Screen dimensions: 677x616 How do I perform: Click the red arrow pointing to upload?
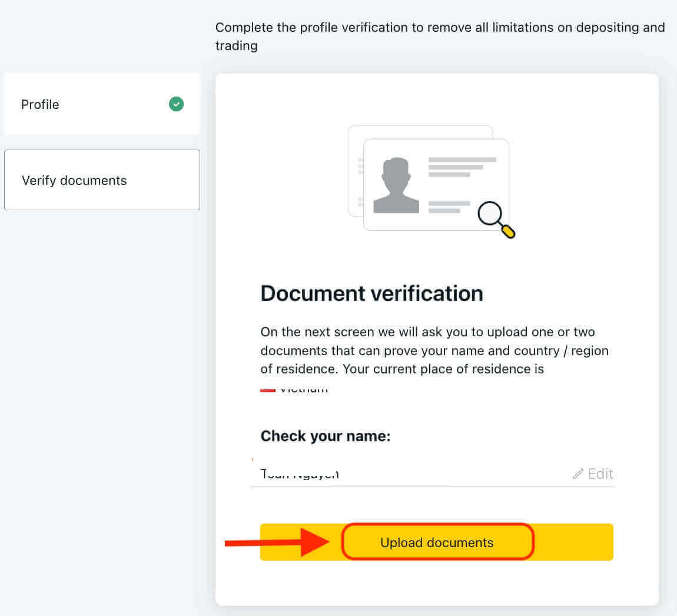(277, 542)
